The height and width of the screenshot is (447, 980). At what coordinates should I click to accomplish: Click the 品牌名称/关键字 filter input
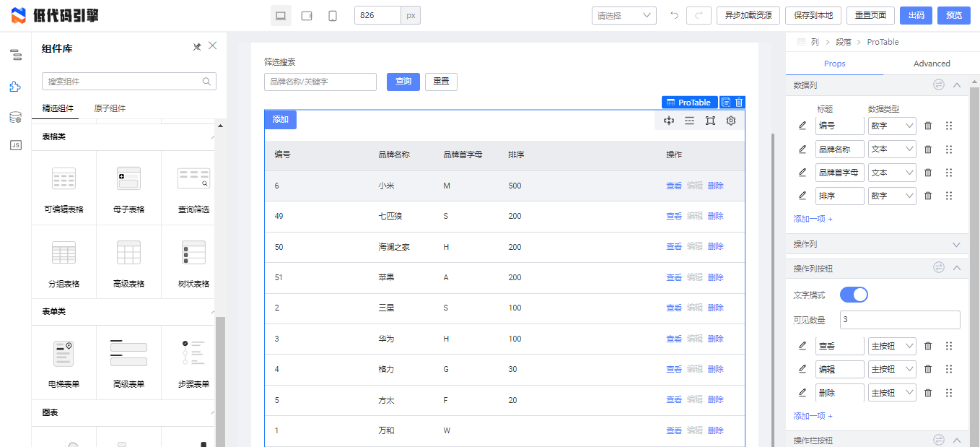pos(320,82)
